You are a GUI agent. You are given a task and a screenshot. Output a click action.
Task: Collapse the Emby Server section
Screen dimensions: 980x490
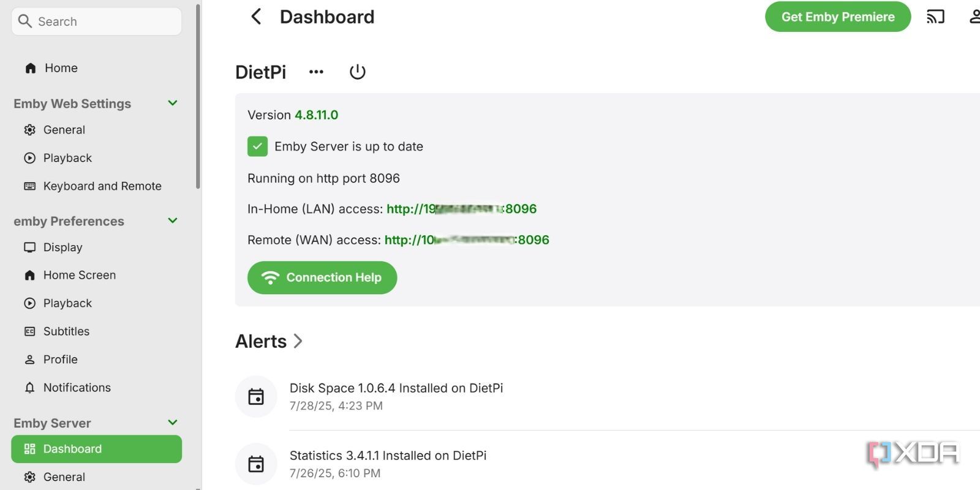[173, 423]
